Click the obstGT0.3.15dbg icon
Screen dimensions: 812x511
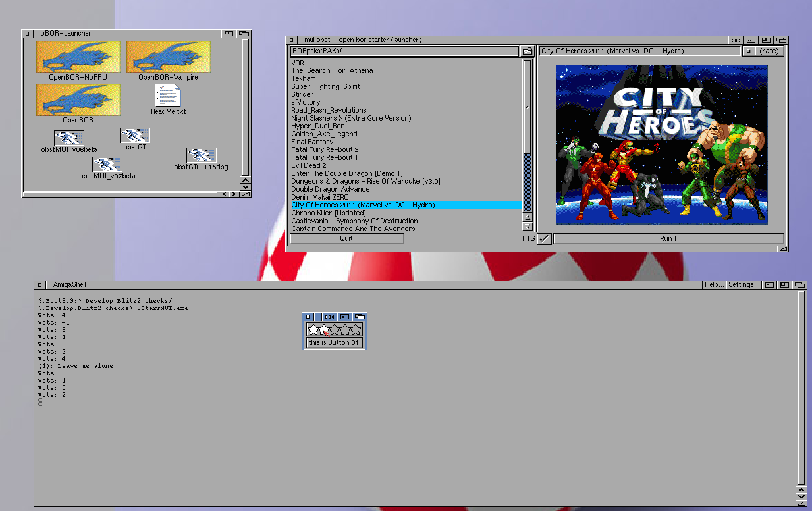coord(201,155)
